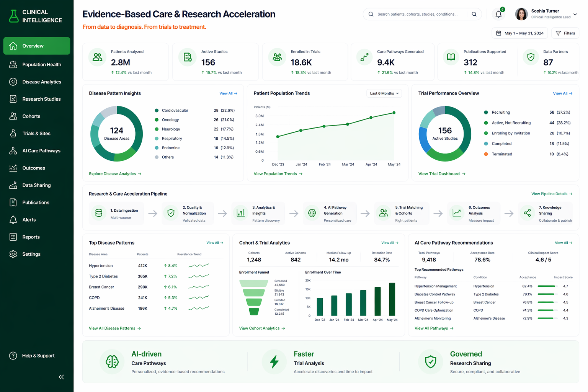Open Research Studies in the sidebar
Viewport: 588px width, 392px height.
coord(37,99)
